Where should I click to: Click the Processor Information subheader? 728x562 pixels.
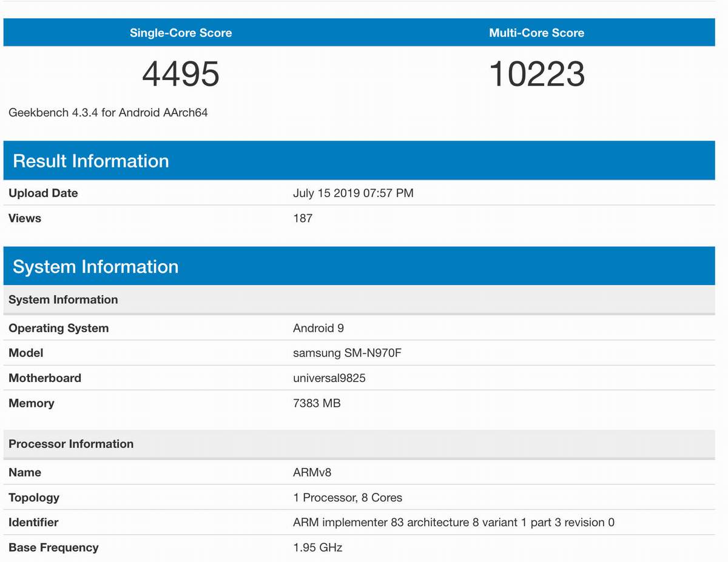coord(71,444)
